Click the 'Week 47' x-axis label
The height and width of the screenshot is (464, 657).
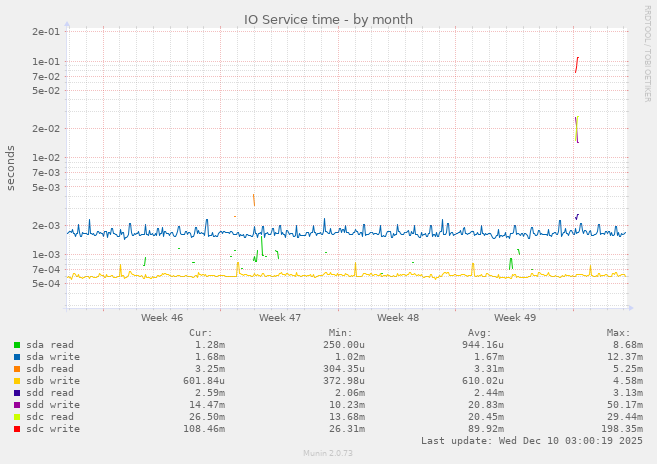[x=279, y=318]
